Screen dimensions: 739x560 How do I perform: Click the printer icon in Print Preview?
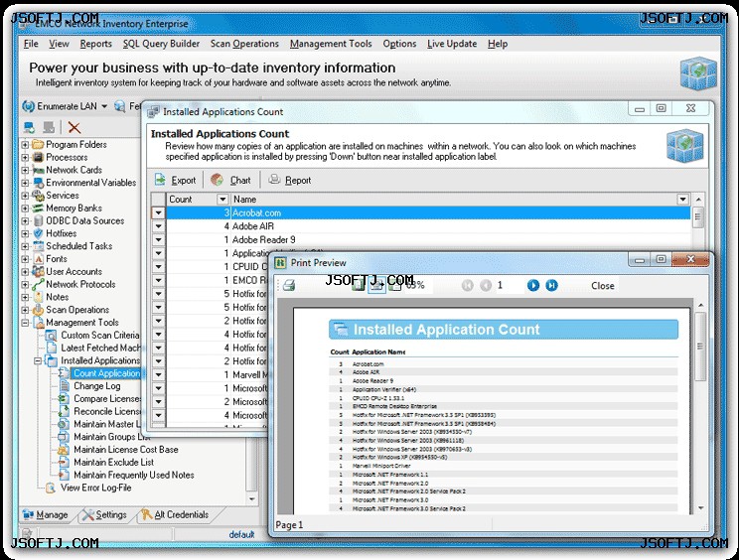click(x=289, y=285)
